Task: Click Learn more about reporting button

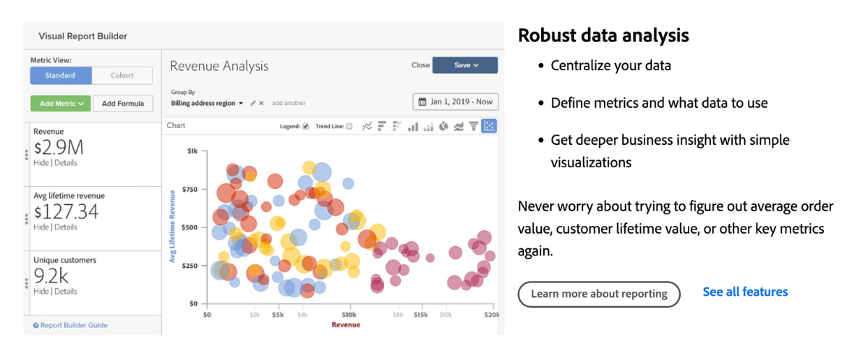Action: pyautogui.click(x=599, y=294)
